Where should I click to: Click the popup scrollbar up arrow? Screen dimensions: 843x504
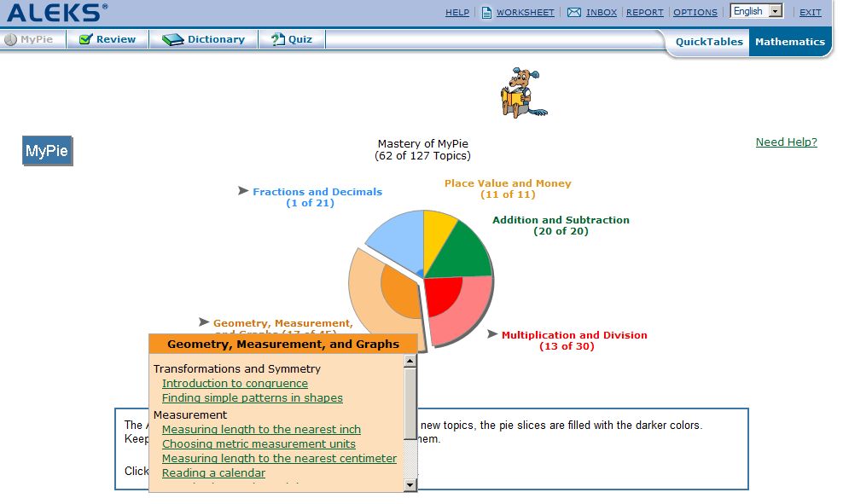coord(410,361)
